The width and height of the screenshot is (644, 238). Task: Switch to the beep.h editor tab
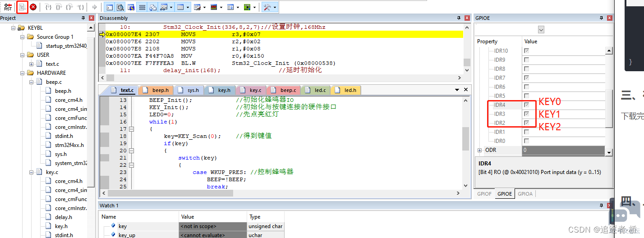(156, 90)
